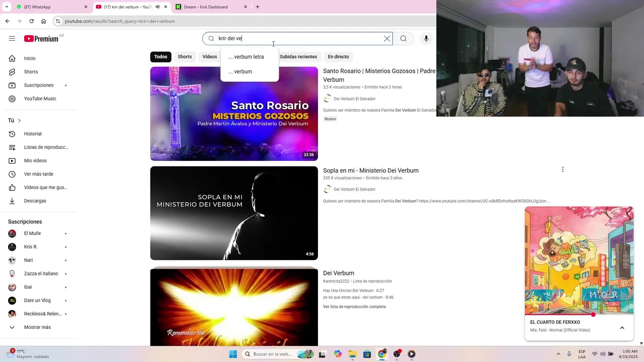Screen dimensions: 644x362
Task: Open the Dei Verbum playlist thumbnail
Action: click(234, 307)
